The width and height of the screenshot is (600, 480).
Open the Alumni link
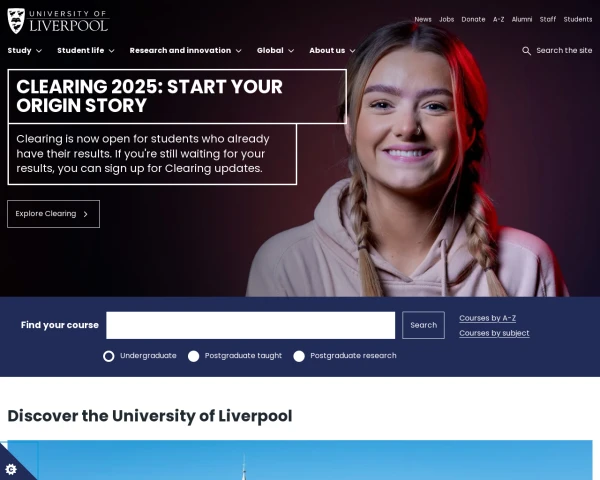[522, 20]
